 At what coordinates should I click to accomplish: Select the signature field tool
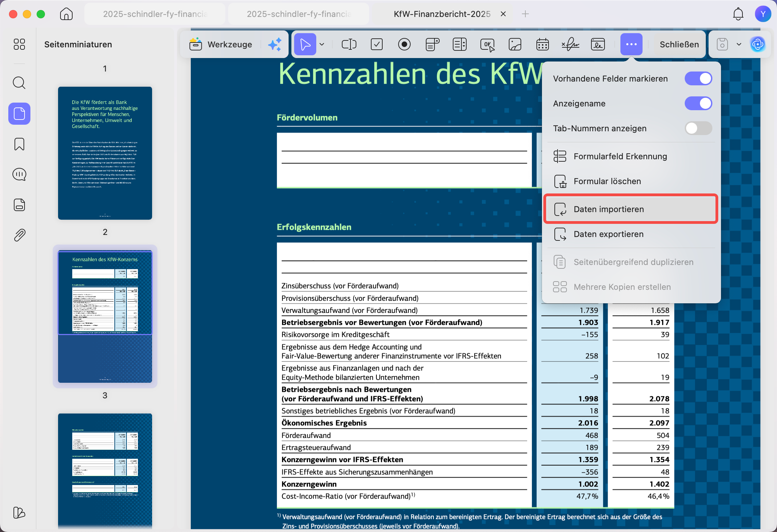(570, 44)
